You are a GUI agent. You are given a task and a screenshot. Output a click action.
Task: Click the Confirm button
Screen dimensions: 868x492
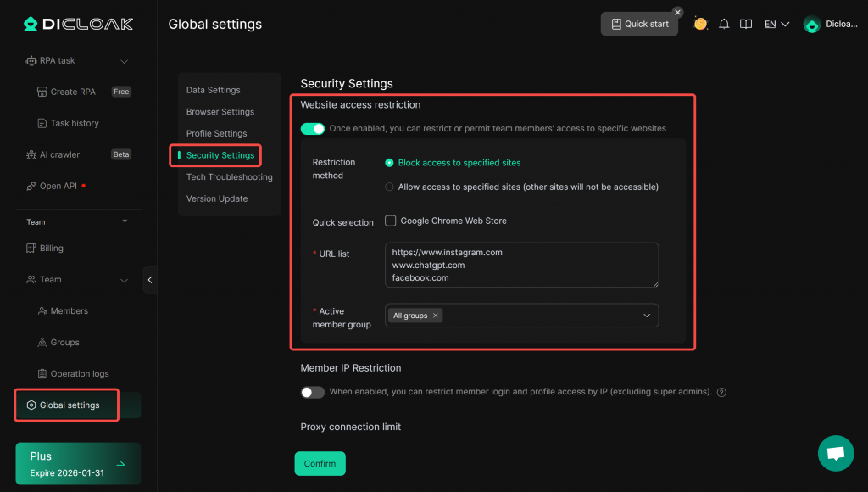(x=320, y=464)
